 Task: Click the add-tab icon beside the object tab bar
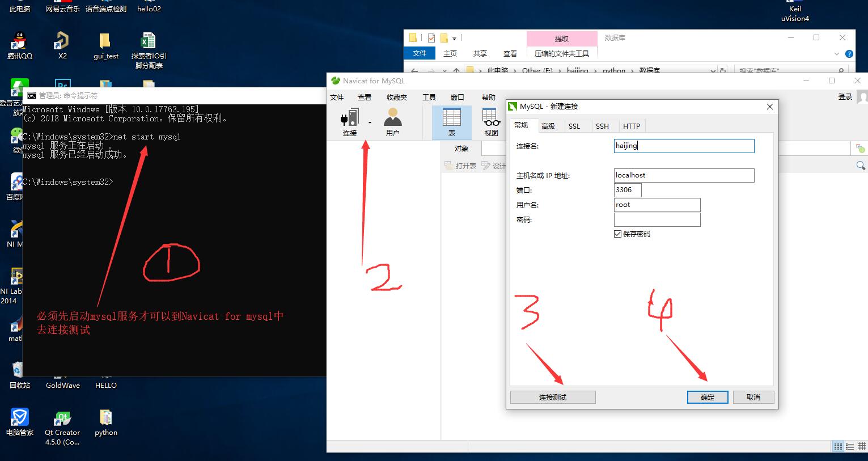click(x=860, y=149)
